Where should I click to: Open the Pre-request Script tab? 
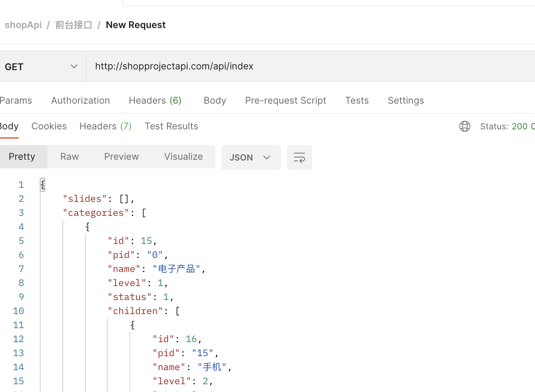click(285, 101)
